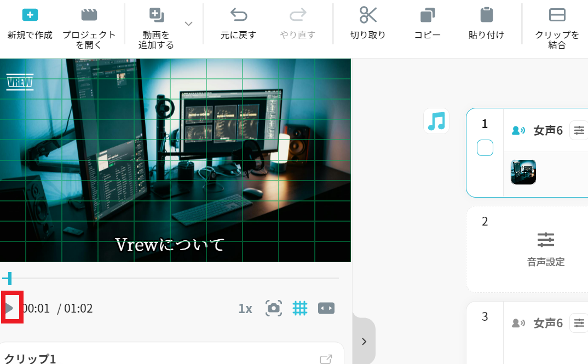Cut using the 切り取り scissors
Image resolution: width=588 pixels, height=364 pixels.
(x=368, y=15)
